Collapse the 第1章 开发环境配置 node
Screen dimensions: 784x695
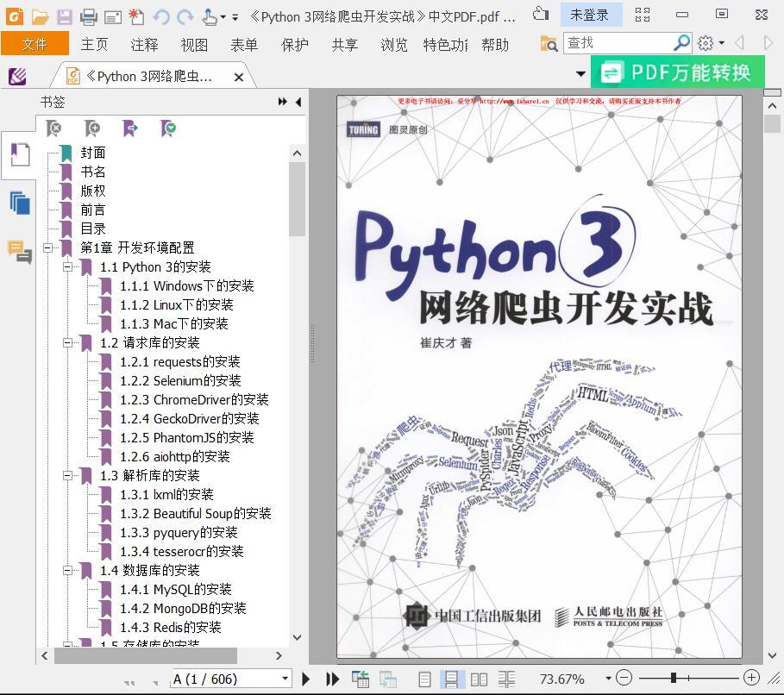point(48,247)
